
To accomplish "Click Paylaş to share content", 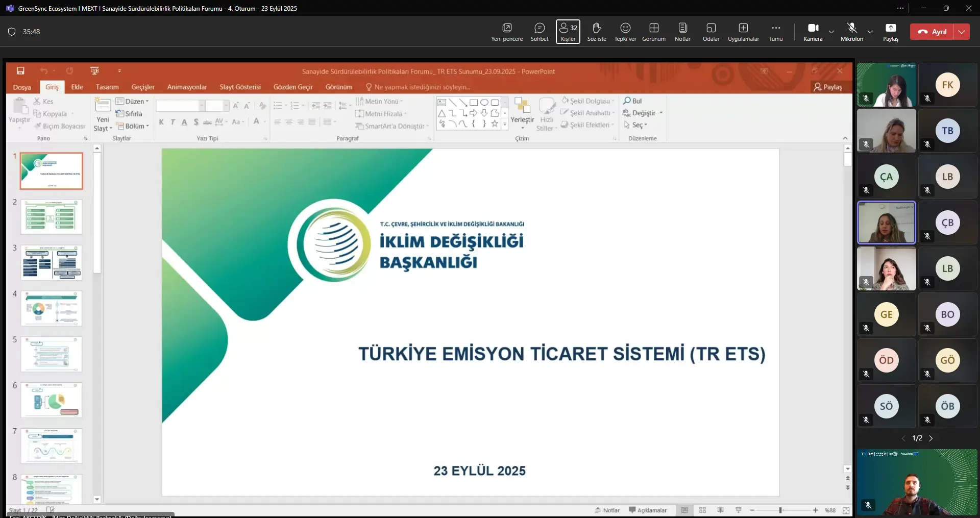I will tap(891, 32).
